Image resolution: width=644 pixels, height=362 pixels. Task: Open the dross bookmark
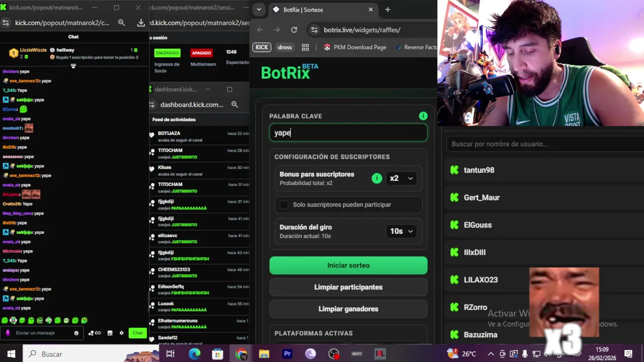pos(285,47)
